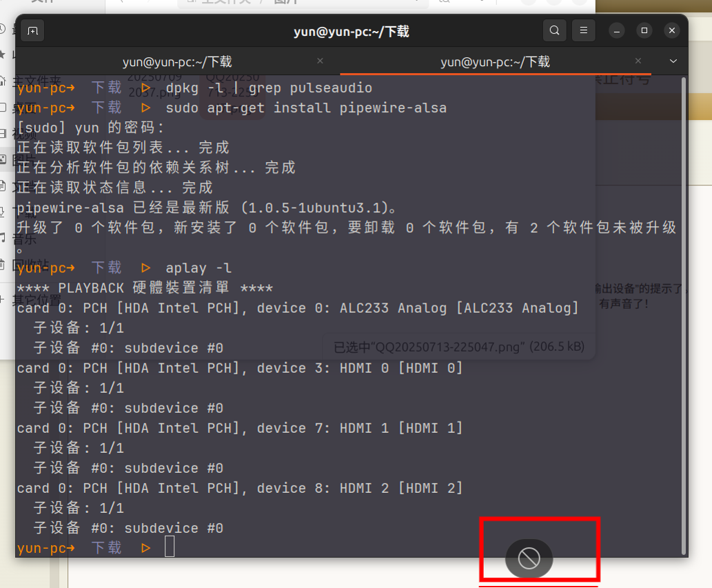Click the pipewire-alsa version line
Viewport: 712px width, 588px height.
(x=207, y=207)
